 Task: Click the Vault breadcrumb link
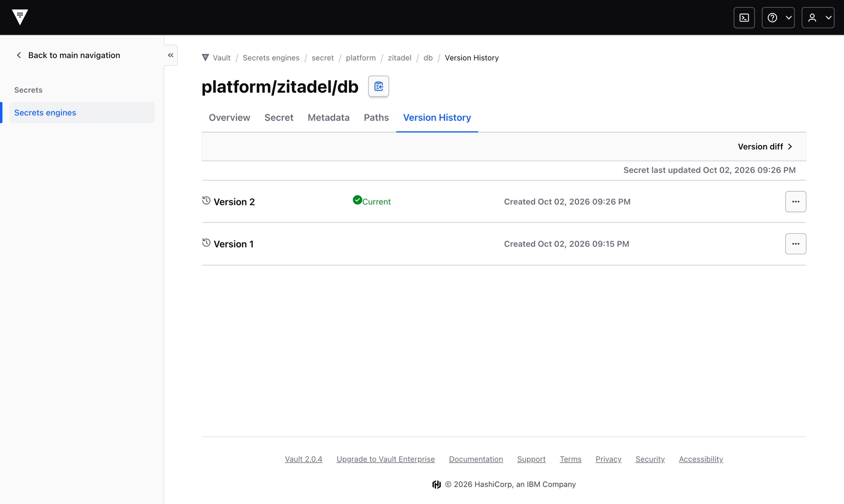pyautogui.click(x=221, y=58)
